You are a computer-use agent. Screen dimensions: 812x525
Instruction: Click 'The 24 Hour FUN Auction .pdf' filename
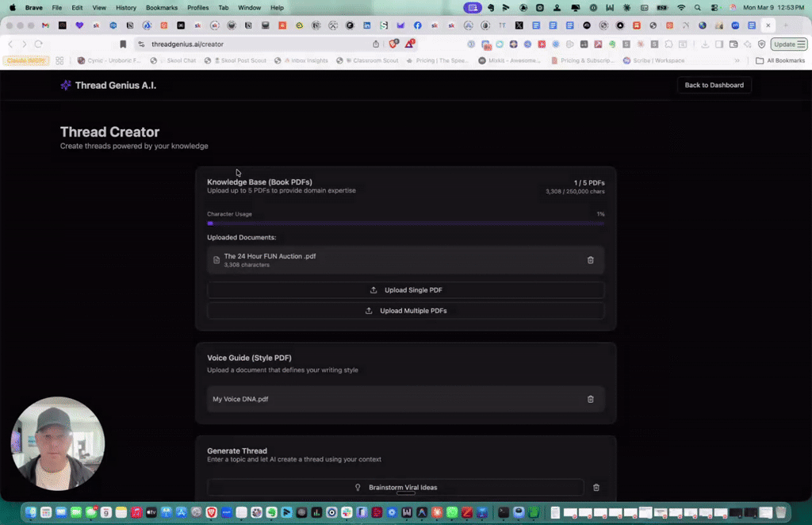click(x=270, y=256)
